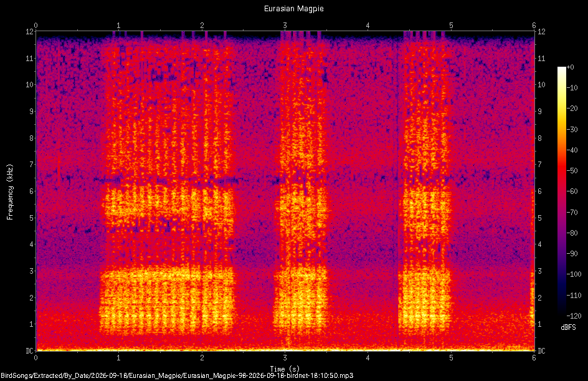
Task: Click the "dBFS" label under the color scale
Action: point(568,327)
